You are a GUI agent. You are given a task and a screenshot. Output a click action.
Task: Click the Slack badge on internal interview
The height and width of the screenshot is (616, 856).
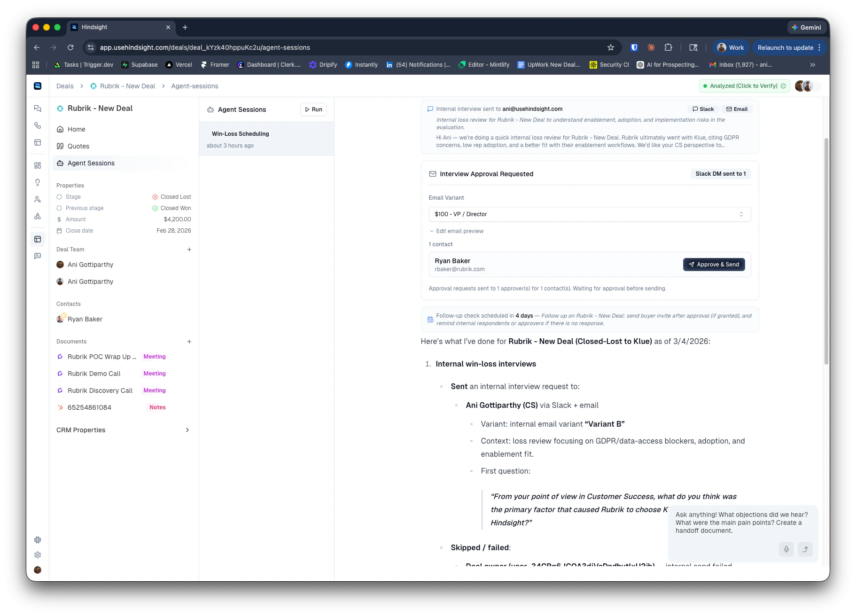(x=703, y=109)
